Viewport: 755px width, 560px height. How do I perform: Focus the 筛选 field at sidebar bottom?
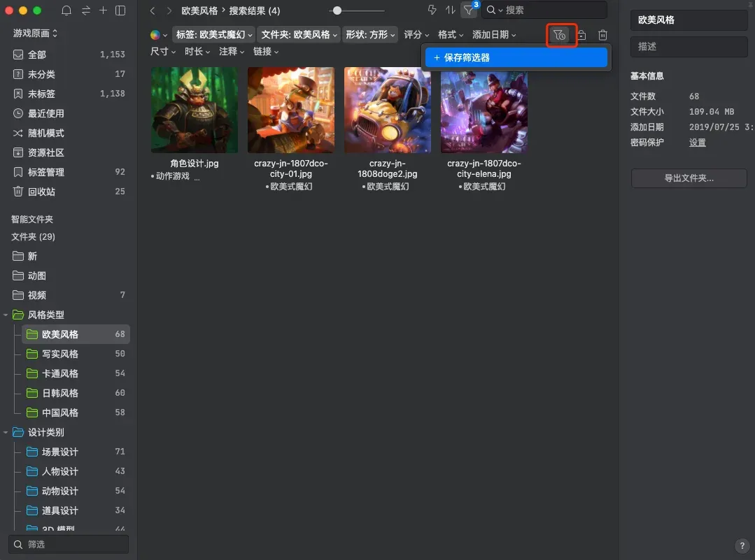click(x=69, y=545)
